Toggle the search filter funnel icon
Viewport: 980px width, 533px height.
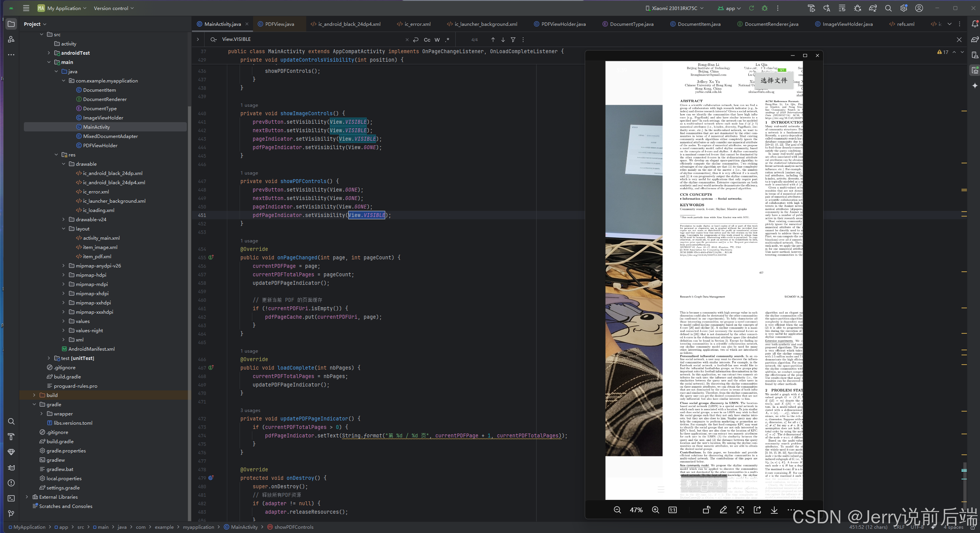513,39
